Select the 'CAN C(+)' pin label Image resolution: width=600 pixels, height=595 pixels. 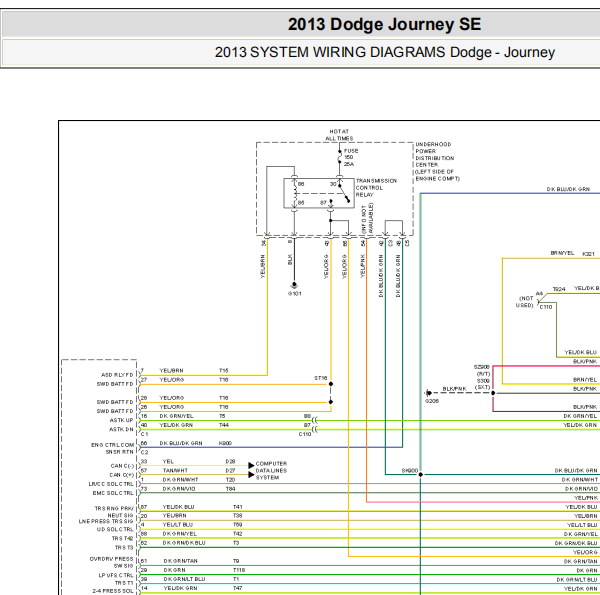(x=122, y=475)
